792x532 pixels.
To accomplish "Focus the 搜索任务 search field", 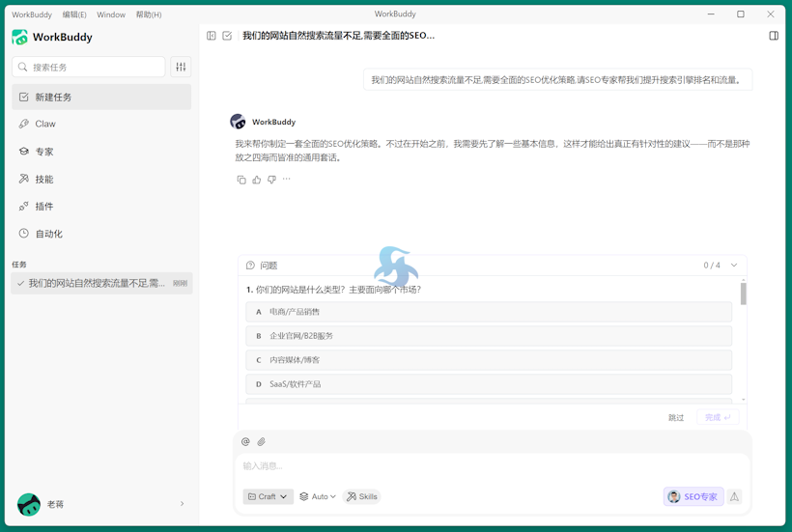I will tap(89, 67).
